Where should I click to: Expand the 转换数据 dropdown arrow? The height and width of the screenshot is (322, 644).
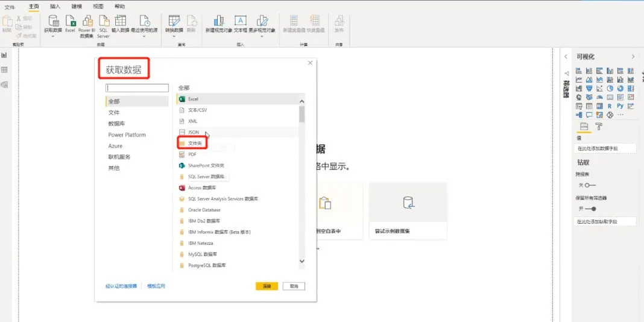174,36
